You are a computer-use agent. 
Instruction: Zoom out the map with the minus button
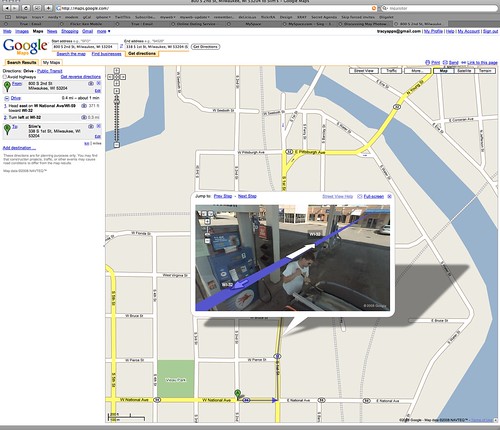coord(117,145)
